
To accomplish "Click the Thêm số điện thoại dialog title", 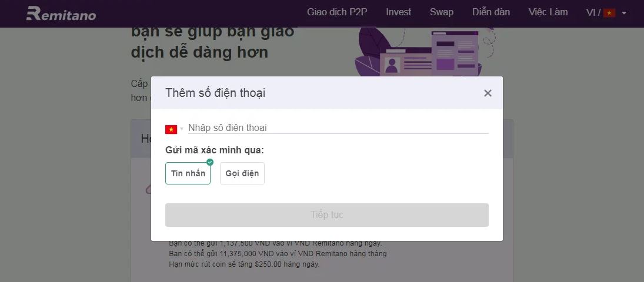I will 215,93.
